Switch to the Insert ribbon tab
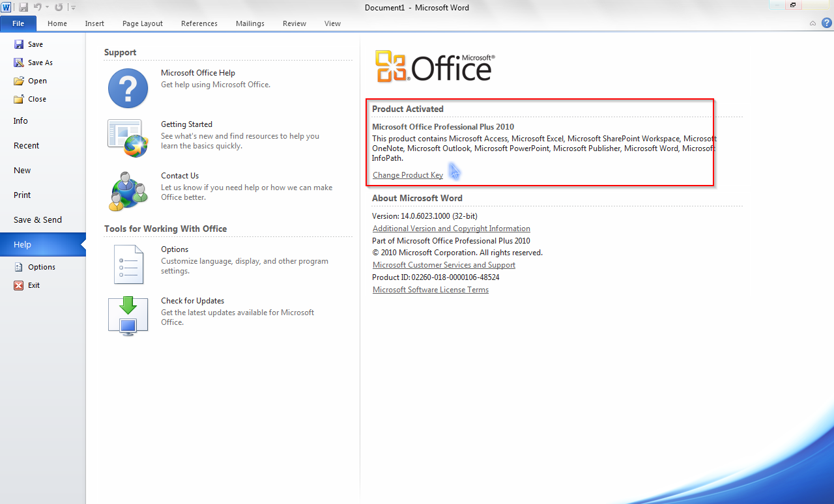The image size is (834, 504). (x=94, y=23)
